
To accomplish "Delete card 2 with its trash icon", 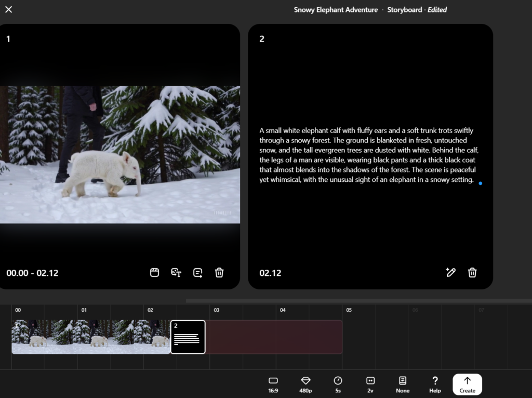I will 472,272.
